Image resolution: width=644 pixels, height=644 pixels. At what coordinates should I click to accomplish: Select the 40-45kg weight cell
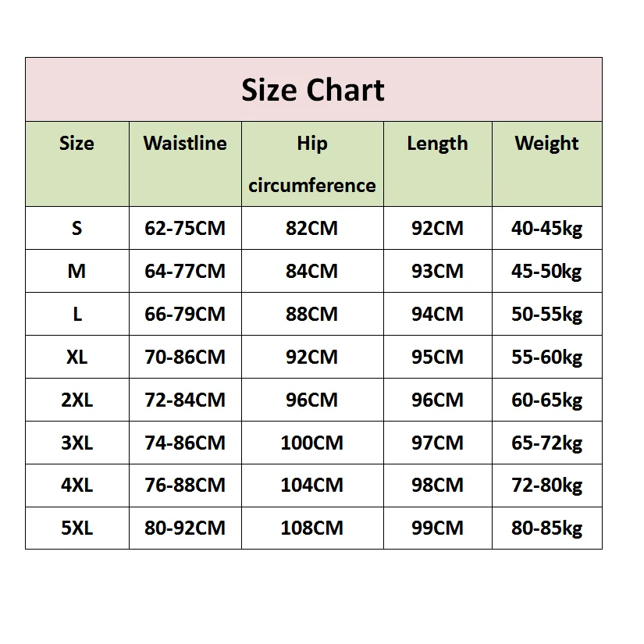tap(547, 228)
